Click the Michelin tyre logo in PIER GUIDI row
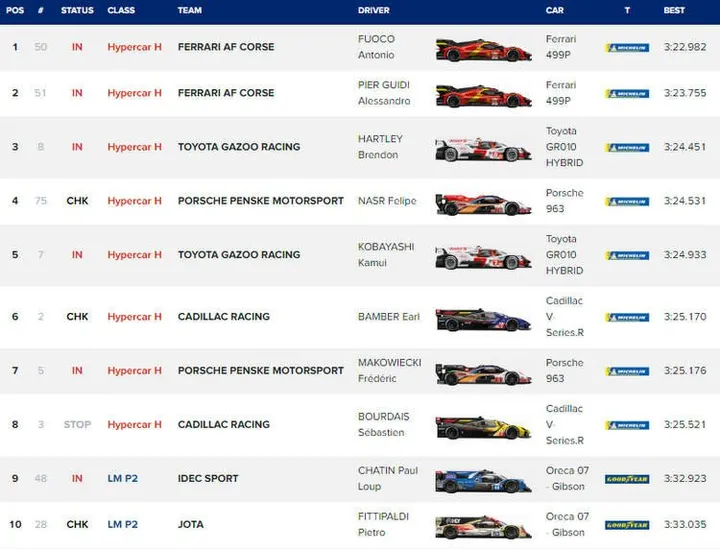 tap(627, 94)
